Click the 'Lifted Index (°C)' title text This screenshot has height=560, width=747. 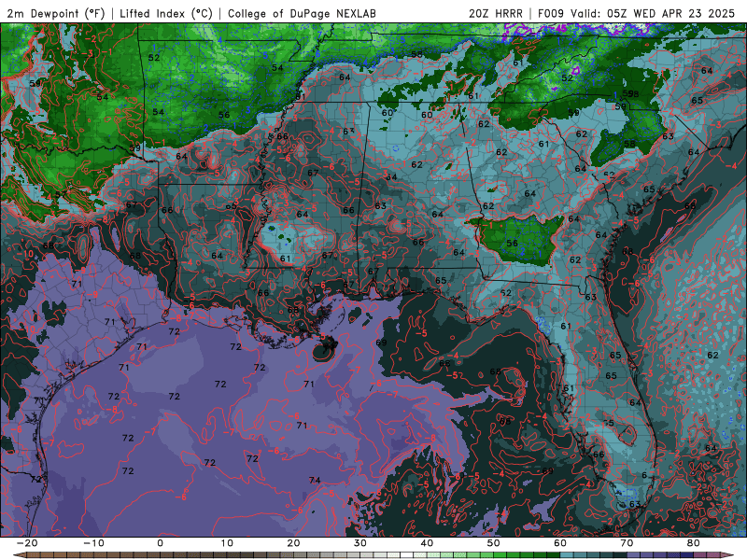pyautogui.click(x=166, y=13)
